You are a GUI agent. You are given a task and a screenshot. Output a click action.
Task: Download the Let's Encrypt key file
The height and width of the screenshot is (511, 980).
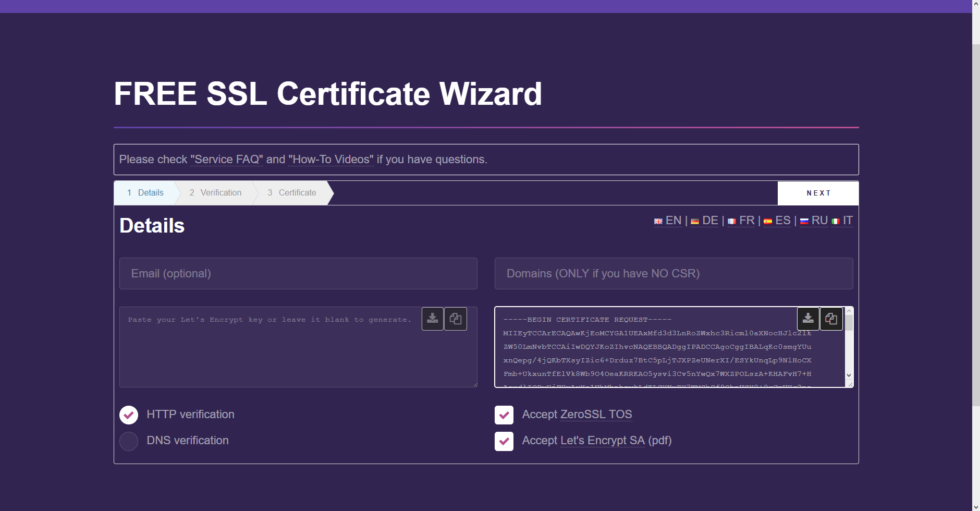[433, 319]
